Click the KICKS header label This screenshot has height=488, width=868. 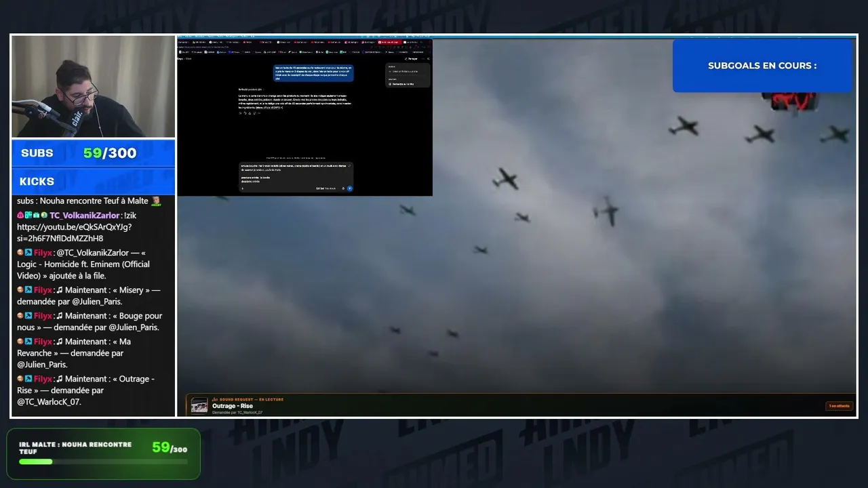pyautogui.click(x=37, y=182)
